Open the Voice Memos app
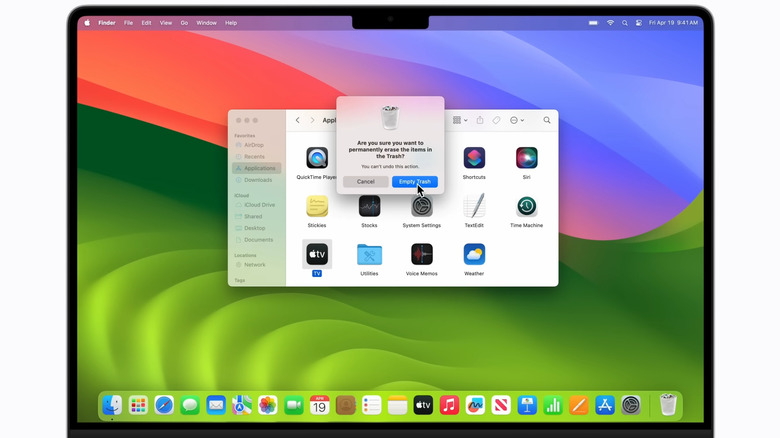 [422, 255]
